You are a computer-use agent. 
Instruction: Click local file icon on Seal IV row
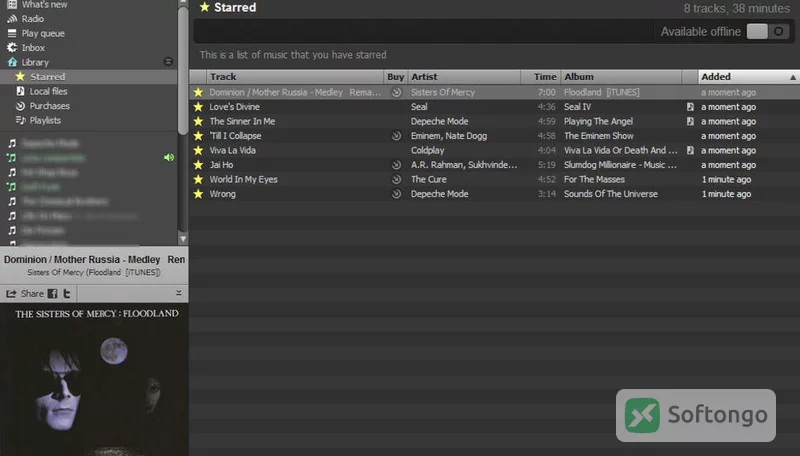click(x=690, y=107)
